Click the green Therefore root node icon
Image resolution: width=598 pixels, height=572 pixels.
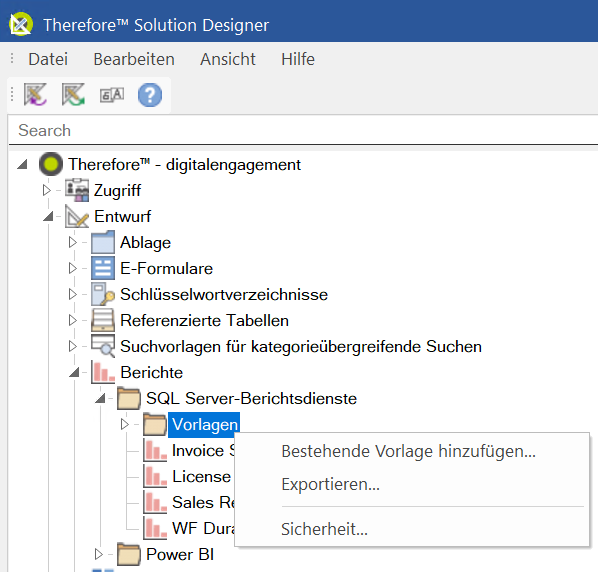pos(51,164)
